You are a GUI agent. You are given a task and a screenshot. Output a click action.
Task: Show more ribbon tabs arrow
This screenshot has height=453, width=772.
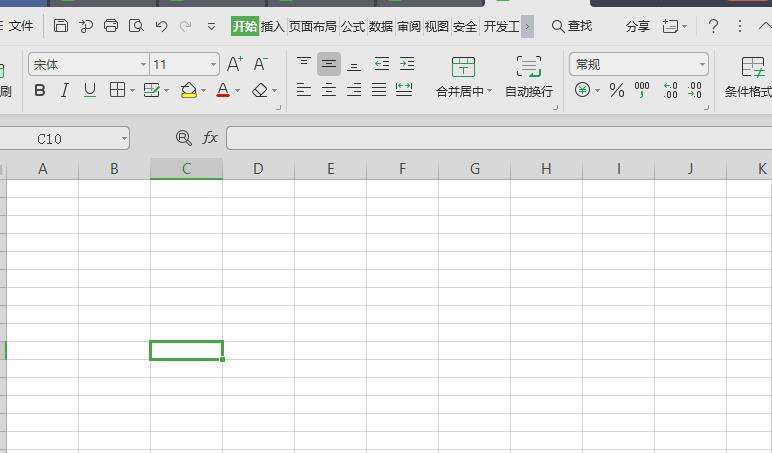coord(527,26)
